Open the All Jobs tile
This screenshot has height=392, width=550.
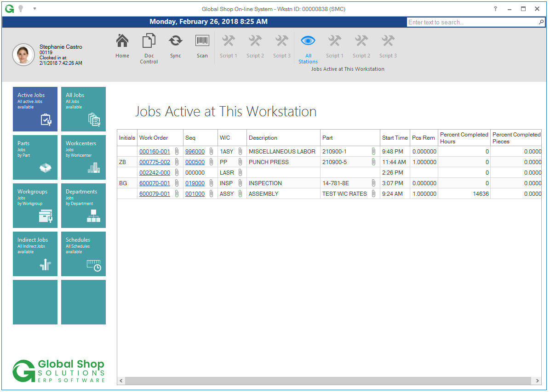pyautogui.click(x=83, y=109)
